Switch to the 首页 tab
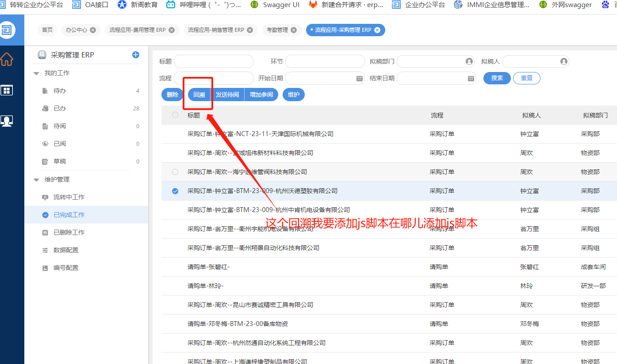 point(47,30)
